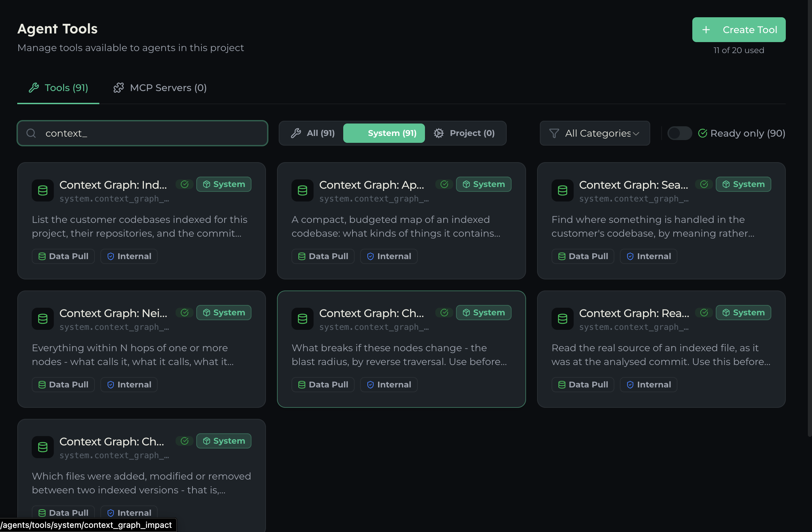Click Data Pull tag on Context Graph: Sea... card

[x=583, y=256]
